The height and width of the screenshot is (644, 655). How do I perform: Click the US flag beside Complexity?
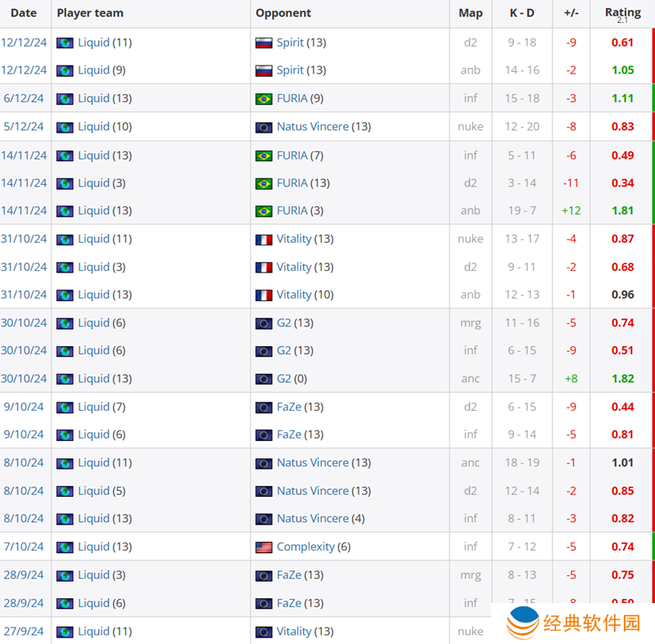pyautogui.click(x=264, y=547)
